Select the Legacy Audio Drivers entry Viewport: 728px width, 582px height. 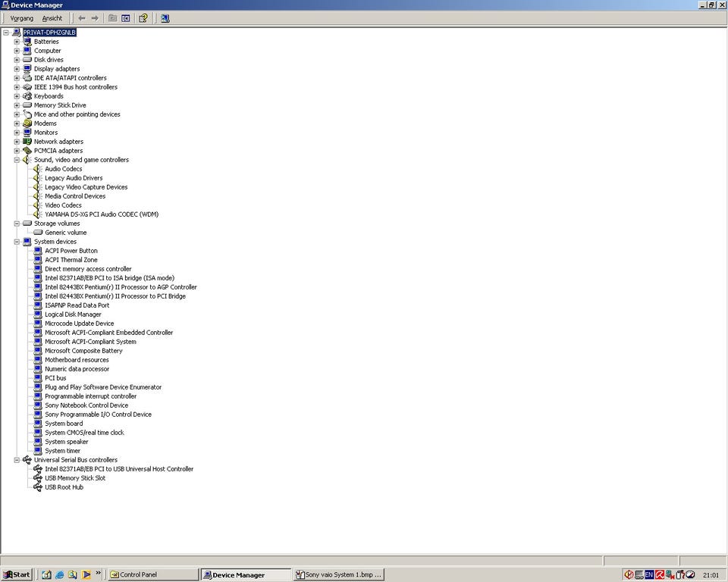coord(74,178)
